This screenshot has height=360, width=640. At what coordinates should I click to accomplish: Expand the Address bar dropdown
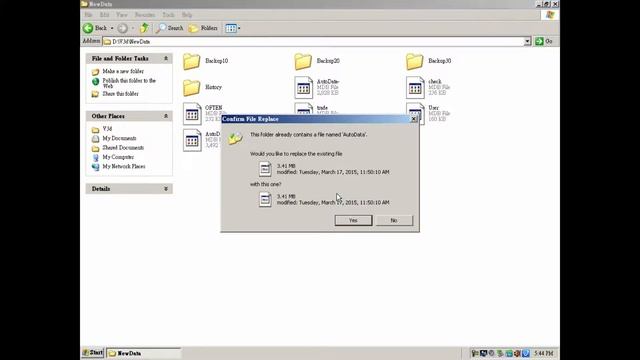(527, 42)
